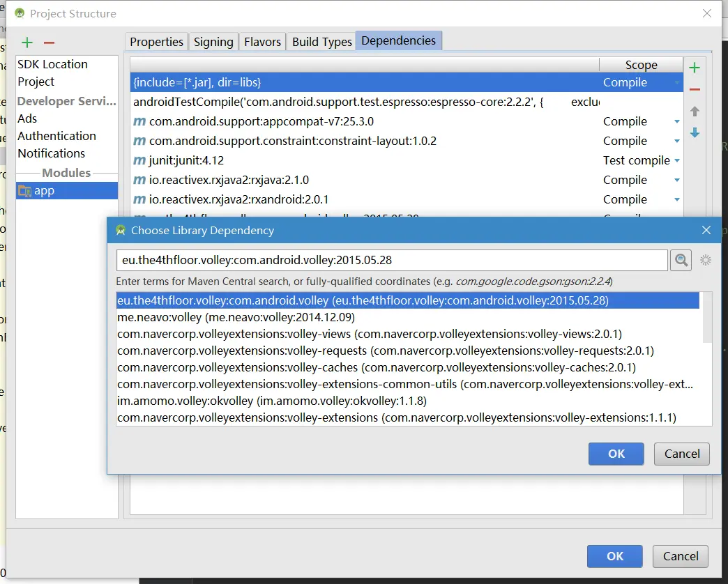Confirm library choice with dialog OK button
This screenshot has width=728, height=584.
[616, 454]
